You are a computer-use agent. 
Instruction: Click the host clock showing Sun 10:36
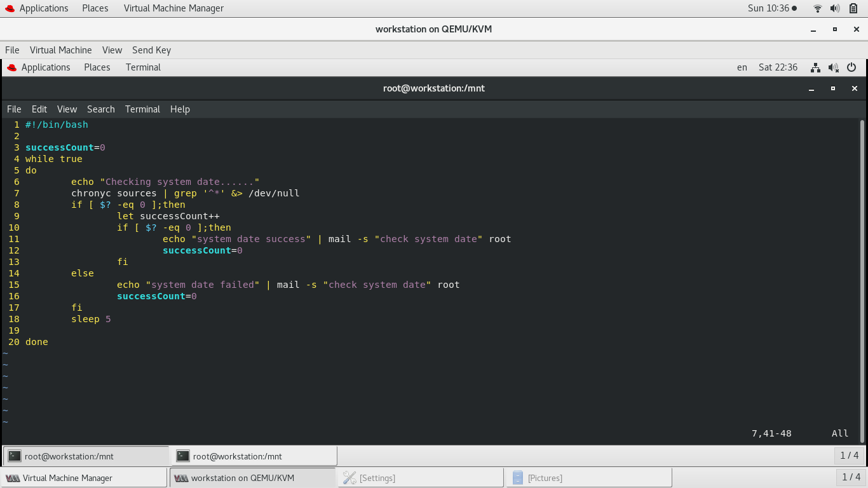772,8
